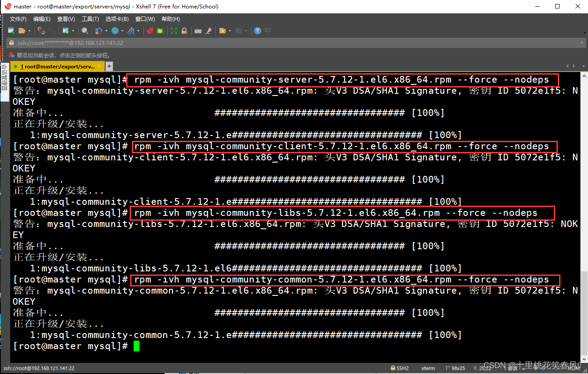Expand the Open Session dropdown arrow

[x=29, y=31]
